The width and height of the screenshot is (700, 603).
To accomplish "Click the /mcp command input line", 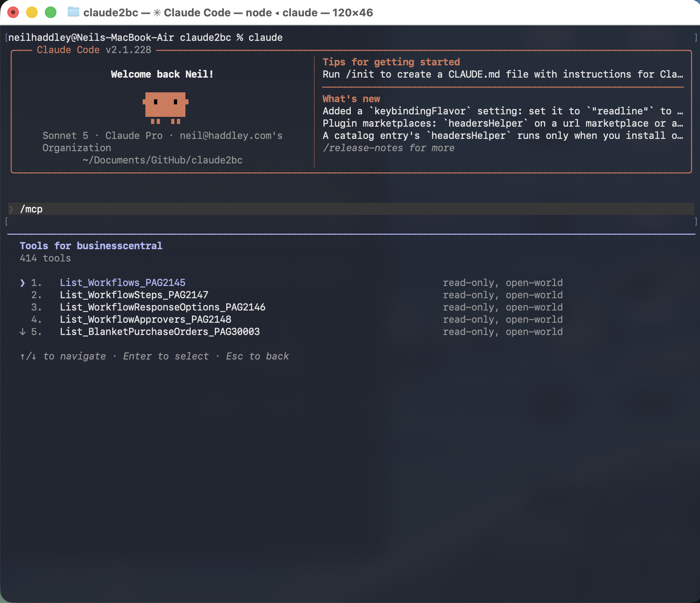I will [x=351, y=209].
